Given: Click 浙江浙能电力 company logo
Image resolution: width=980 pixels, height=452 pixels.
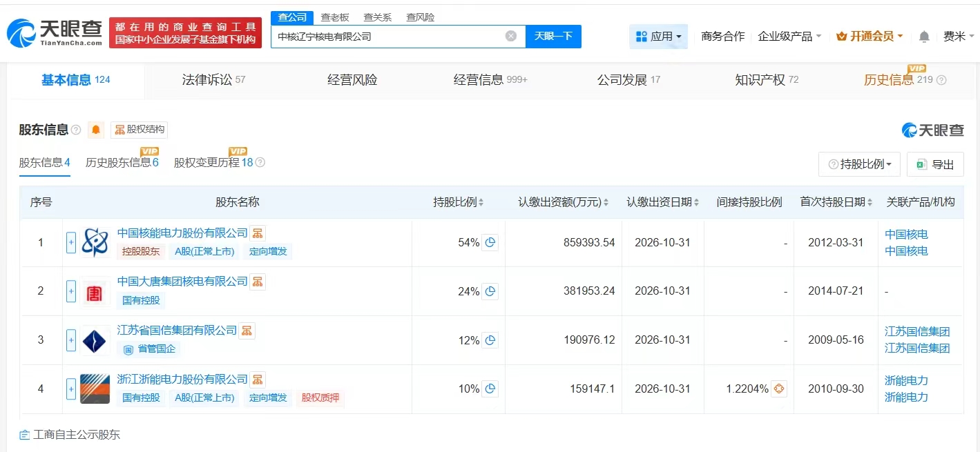Looking at the screenshot, I should pyautogui.click(x=95, y=389).
